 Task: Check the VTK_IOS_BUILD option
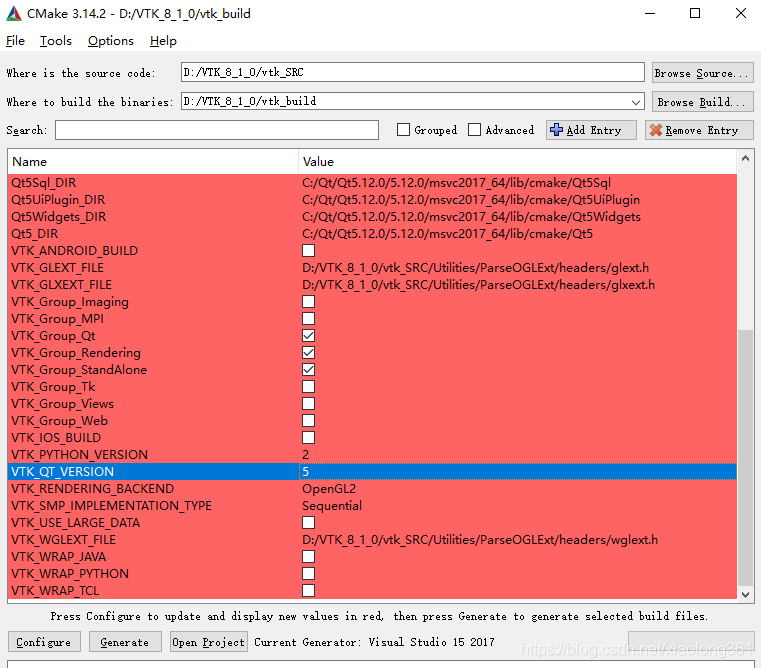pos(308,437)
